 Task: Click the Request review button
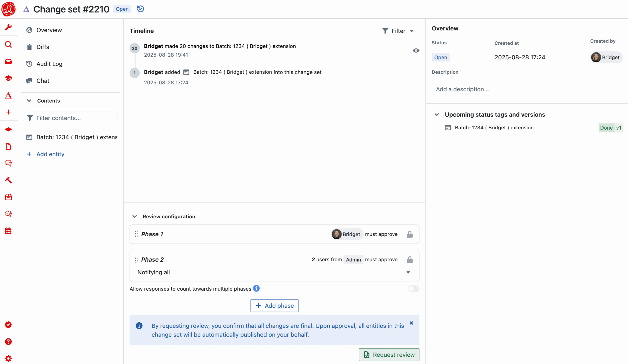coord(389,354)
